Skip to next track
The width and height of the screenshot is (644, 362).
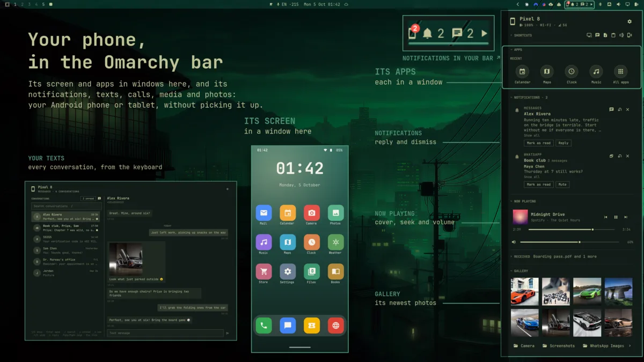coord(626,217)
